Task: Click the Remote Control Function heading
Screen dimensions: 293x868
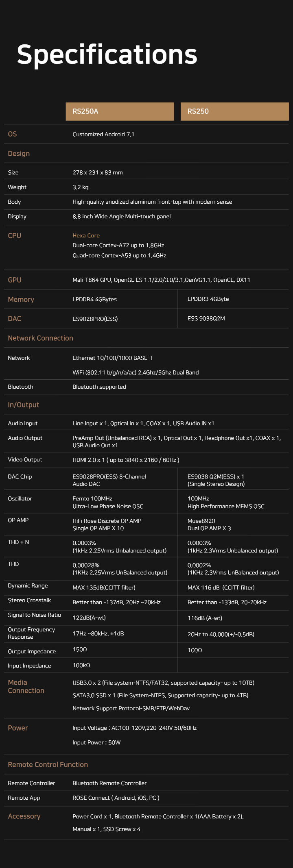Action: click(48, 765)
